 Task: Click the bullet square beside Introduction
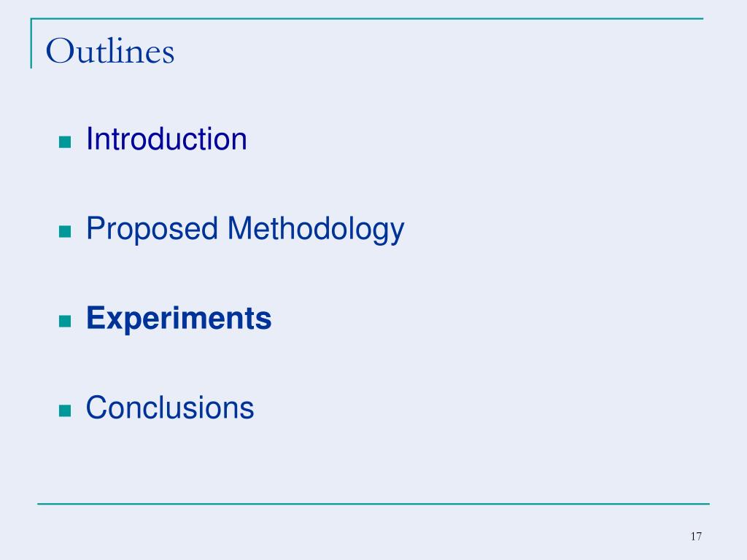(64, 142)
